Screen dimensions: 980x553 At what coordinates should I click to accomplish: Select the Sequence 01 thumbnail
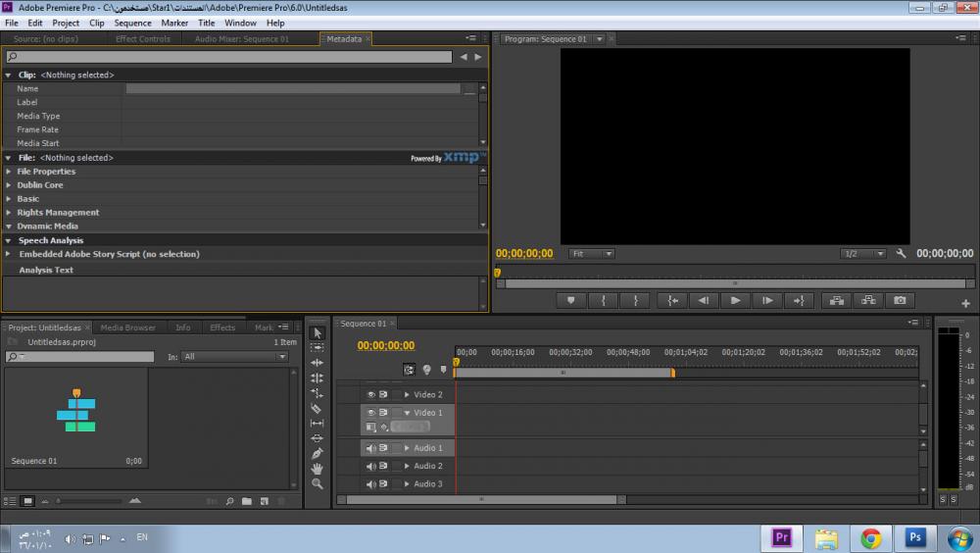click(x=75, y=412)
